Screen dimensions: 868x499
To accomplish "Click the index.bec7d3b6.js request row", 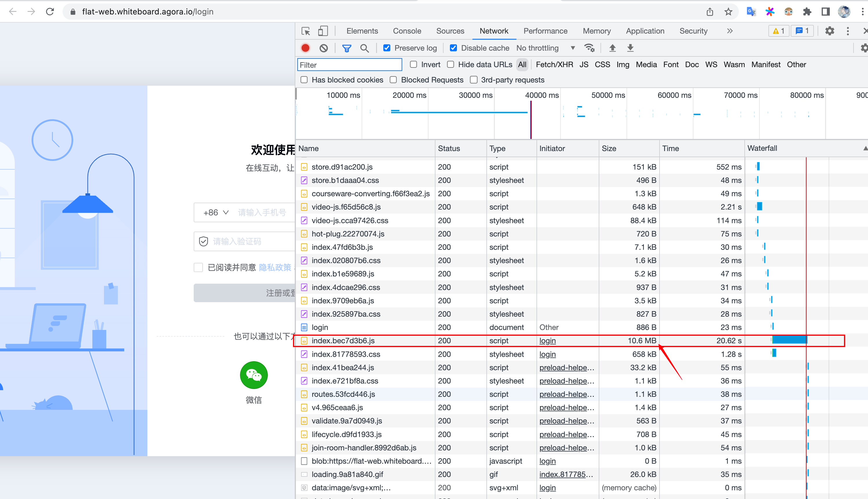I will tap(343, 341).
